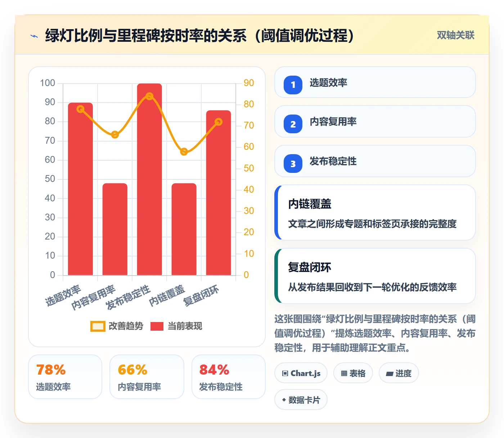The height and width of the screenshot is (438, 504).
Task: Click the square icon in Chart.js chip
Action: (285, 374)
